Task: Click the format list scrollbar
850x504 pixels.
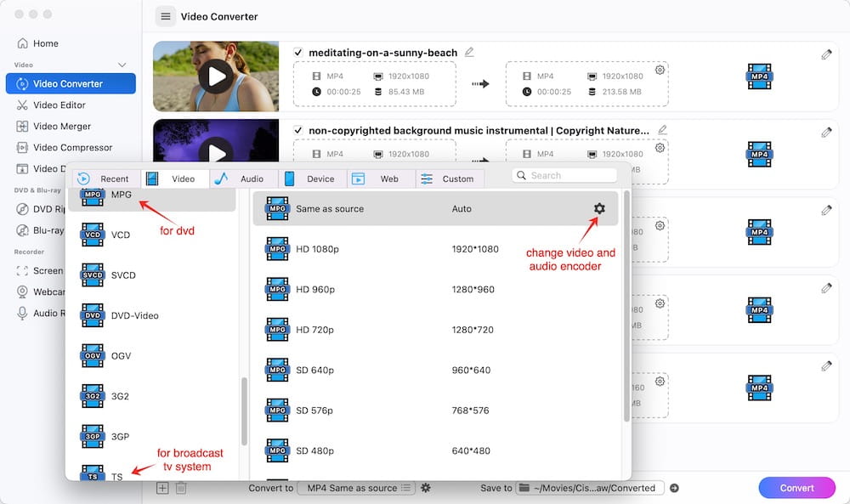Action: coord(244,411)
